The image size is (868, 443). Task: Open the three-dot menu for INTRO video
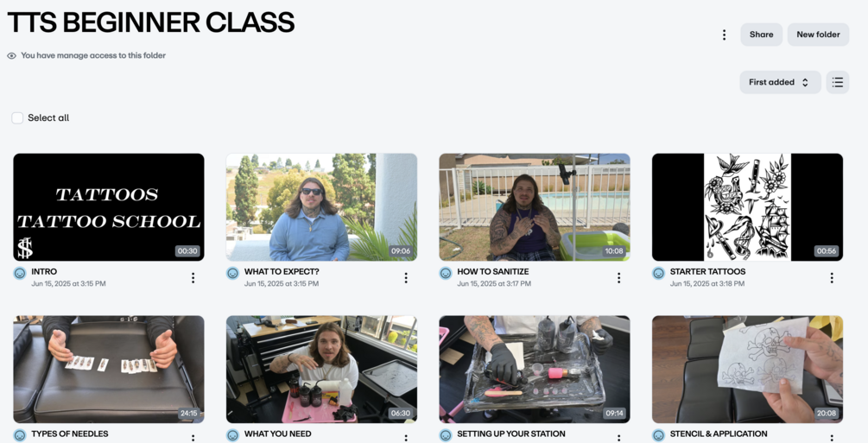point(193,278)
